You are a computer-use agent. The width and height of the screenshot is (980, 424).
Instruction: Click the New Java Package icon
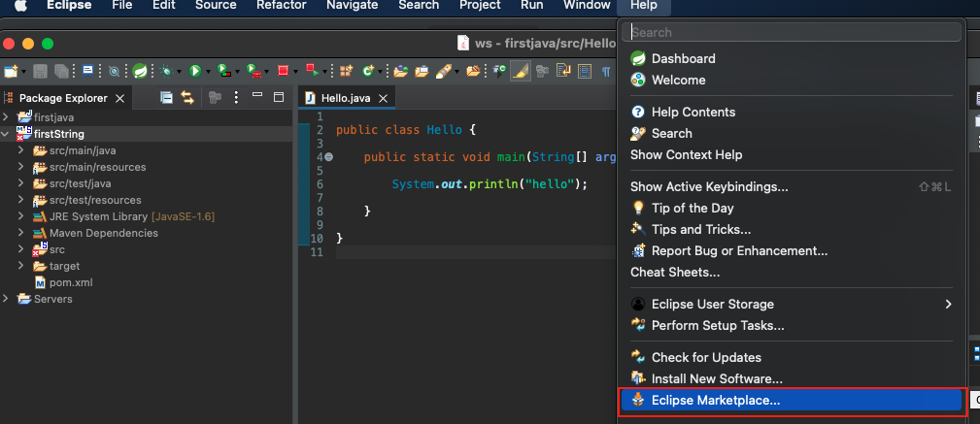pos(346,71)
